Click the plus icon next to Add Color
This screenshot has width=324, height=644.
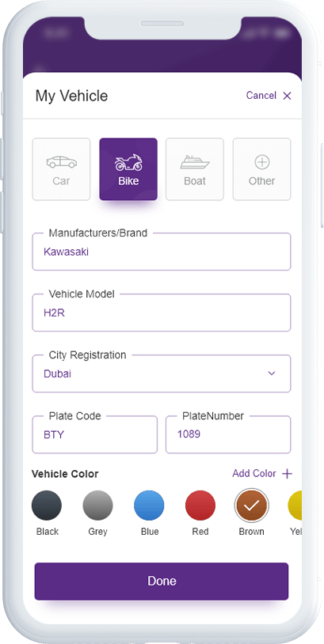pyautogui.click(x=287, y=474)
